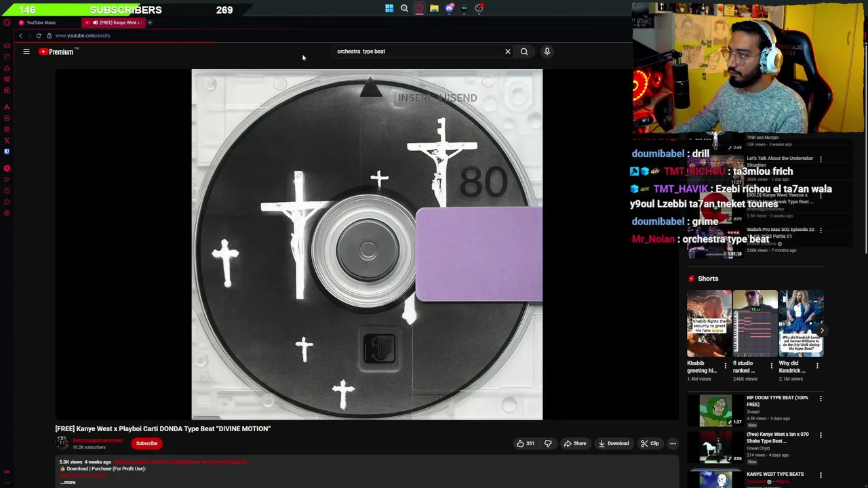Open the Windows Start menu
Image resolution: width=868 pixels, height=488 pixels.
click(389, 9)
